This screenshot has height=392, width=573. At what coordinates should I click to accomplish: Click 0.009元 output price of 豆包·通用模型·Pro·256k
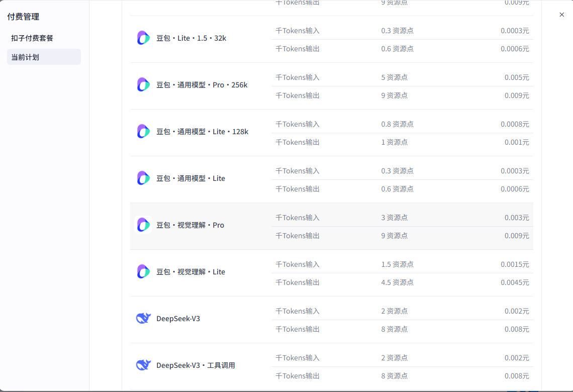tap(517, 95)
